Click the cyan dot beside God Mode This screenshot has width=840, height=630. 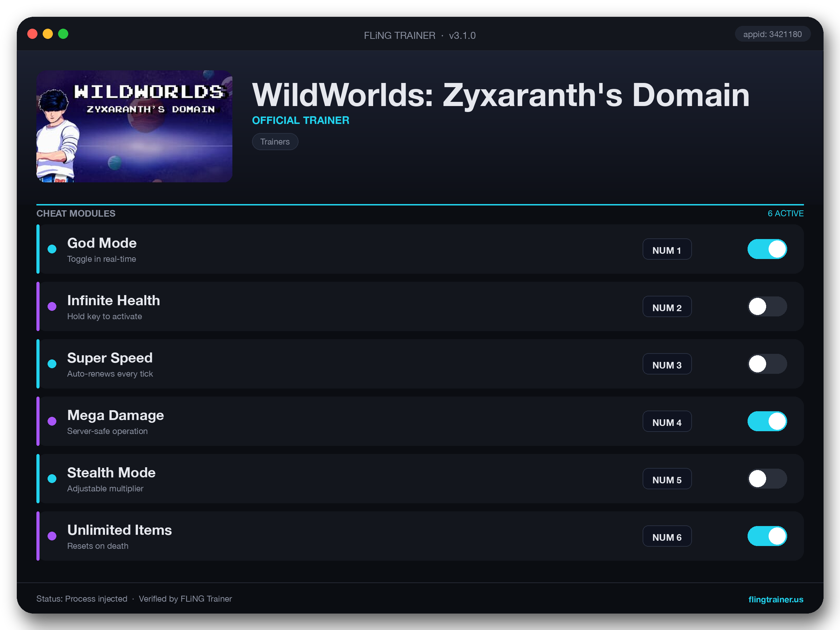(52, 249)
